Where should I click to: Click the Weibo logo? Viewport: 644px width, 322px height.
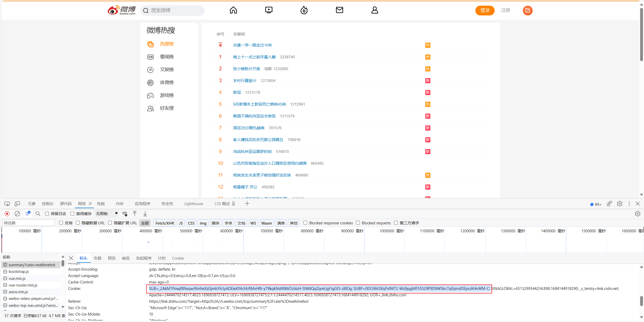click(x=122, y=10)
